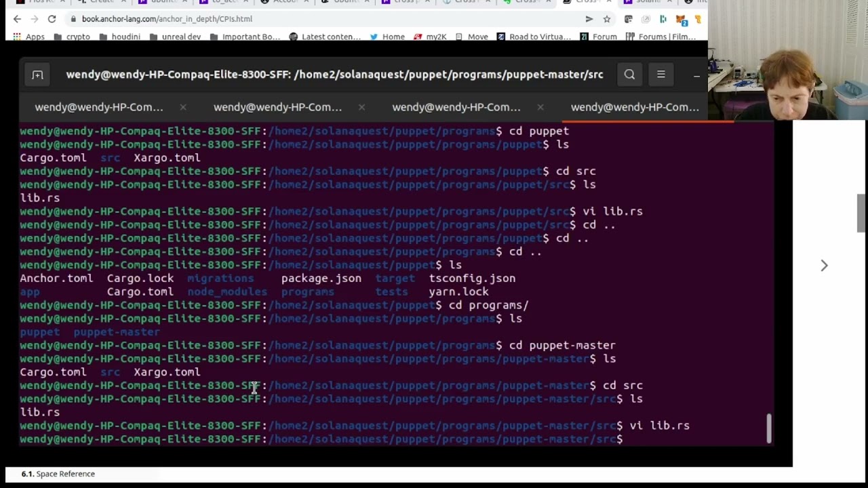Click the terminal scrollbar thumb
The width and height of the screenshot is (868, 488).
769,428
